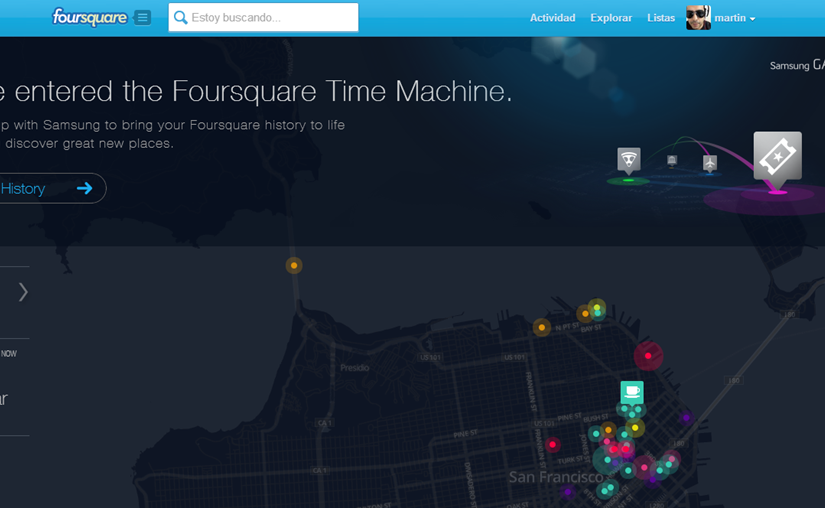Go to the Explorar page
825x508 pixels.
611,18
